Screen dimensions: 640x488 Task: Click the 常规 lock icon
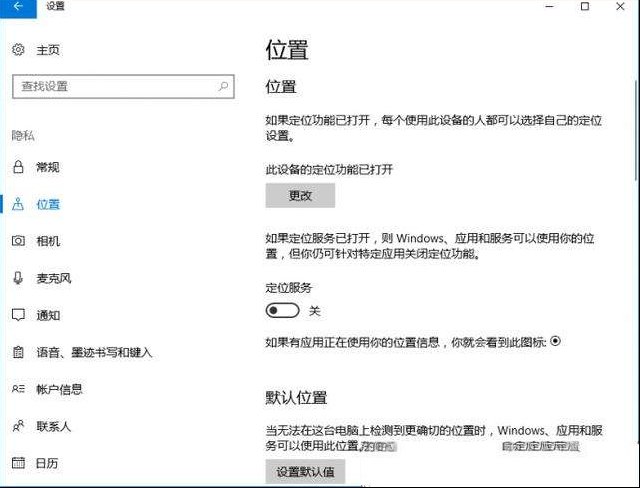[x=18, y=167]
